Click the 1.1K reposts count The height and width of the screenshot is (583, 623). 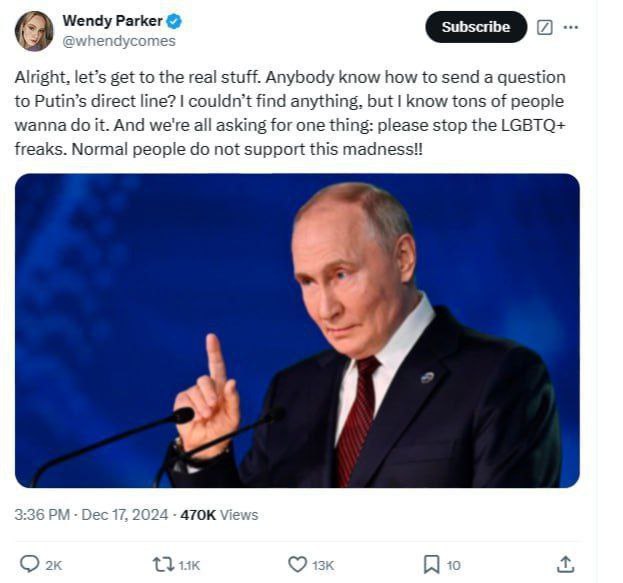tap(189, 565)
